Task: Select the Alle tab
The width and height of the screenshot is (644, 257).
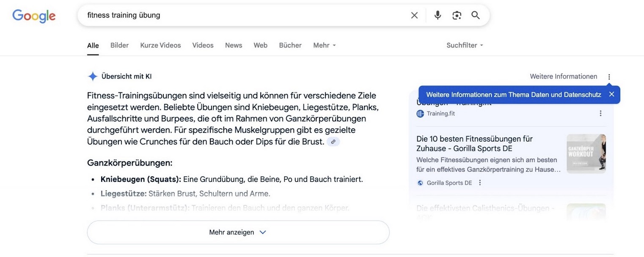Action: [93, 46]
